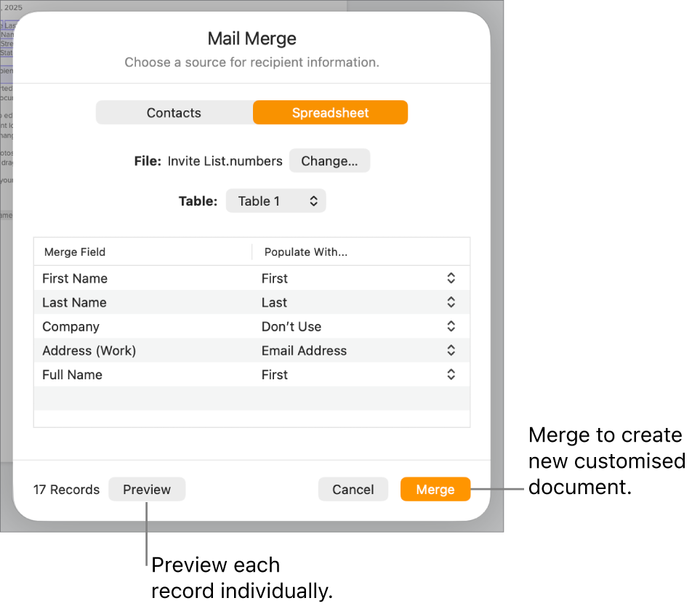Open the Populate With dropdown for First Name
The width and height of the screenshot is (700, 606).
click(x=451, y=278)
